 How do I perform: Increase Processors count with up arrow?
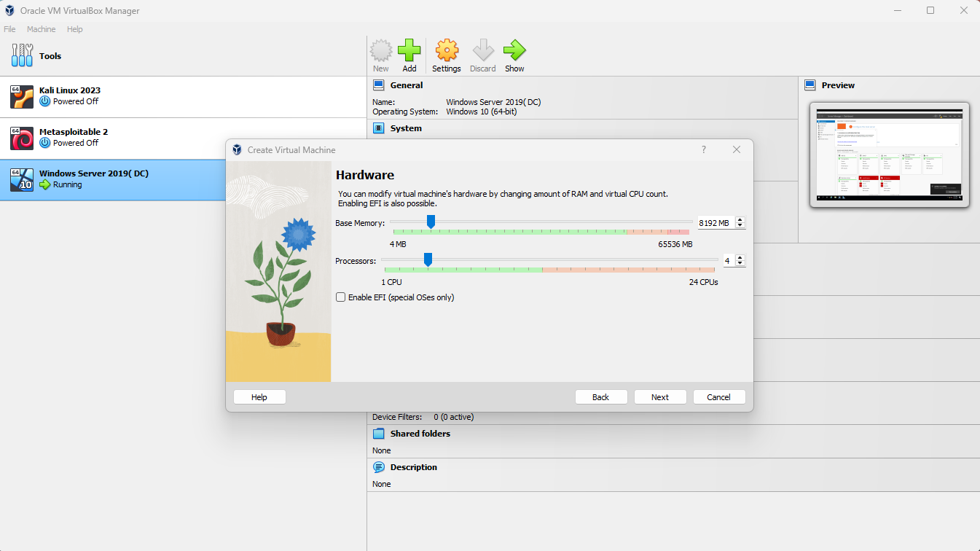click(x=740, y=258)
